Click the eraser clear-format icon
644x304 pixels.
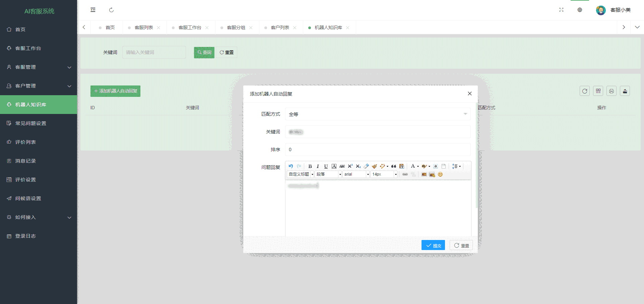click(366, 166)
